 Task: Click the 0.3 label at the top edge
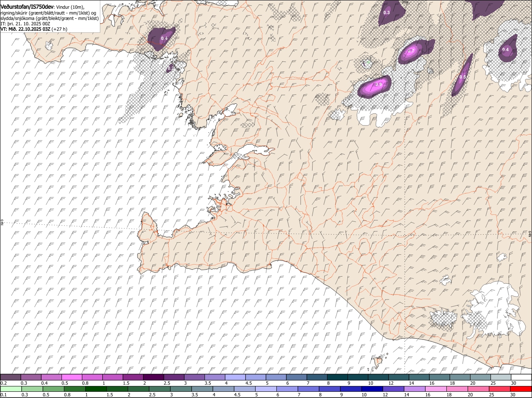(x=387, y=13)
